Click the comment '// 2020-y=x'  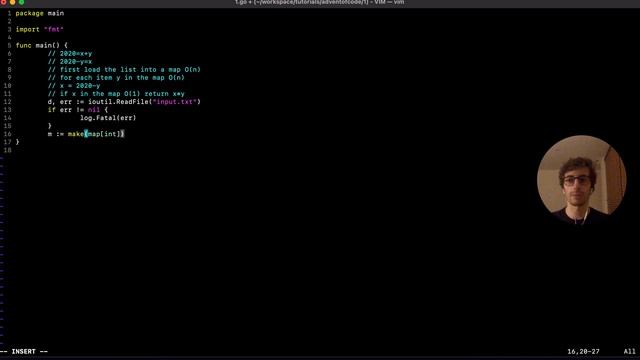click(x=70, y=62)
